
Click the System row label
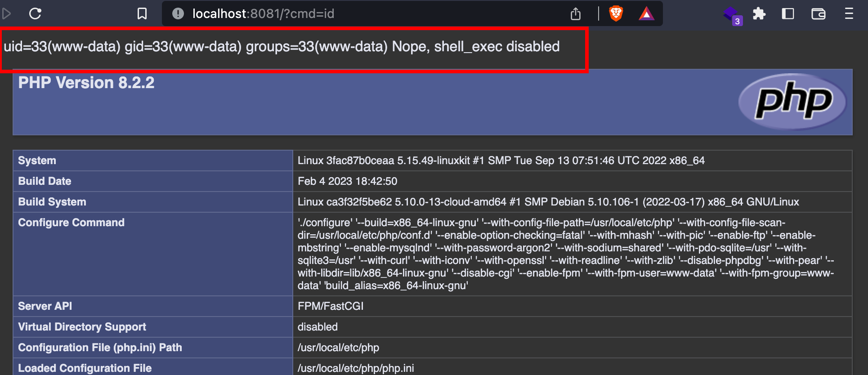click(x=37, y=161)
